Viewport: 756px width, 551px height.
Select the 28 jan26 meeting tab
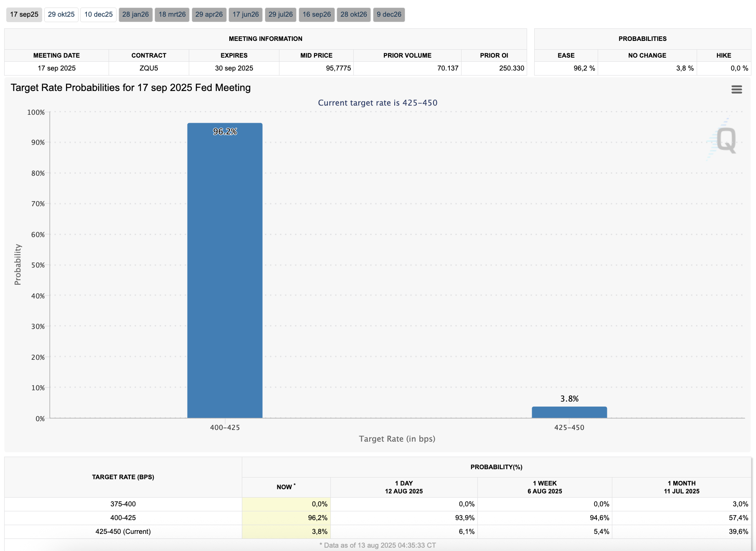(x=135, y=15)
